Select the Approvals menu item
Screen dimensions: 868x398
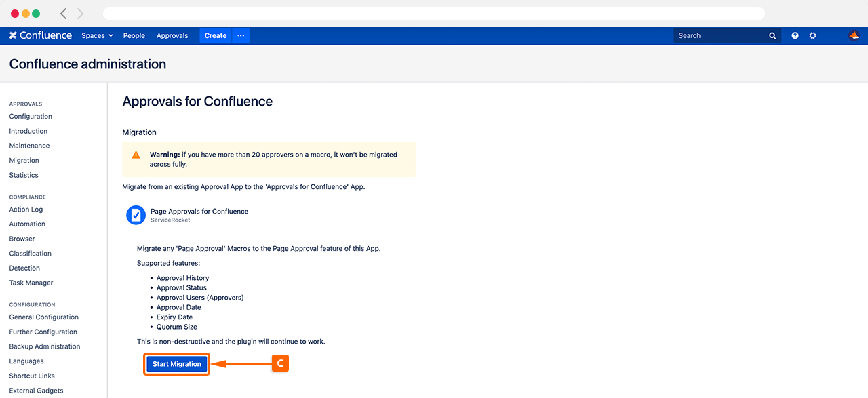click(x=172, y=35)
